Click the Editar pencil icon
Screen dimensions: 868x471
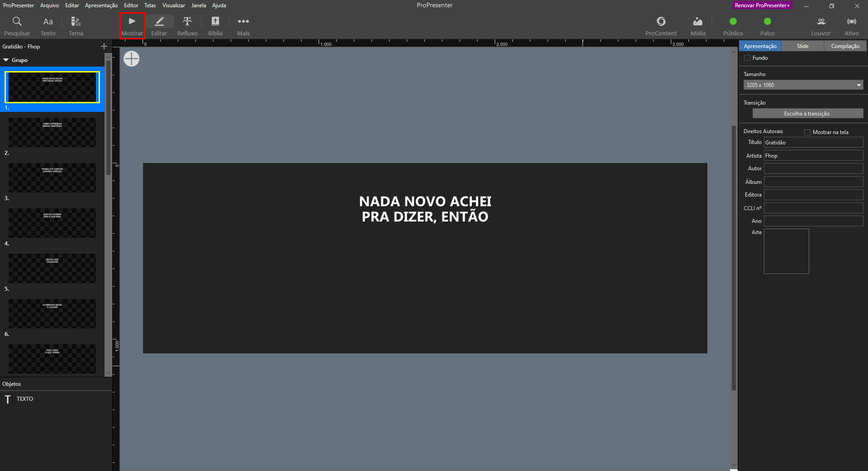click(159, 21)
